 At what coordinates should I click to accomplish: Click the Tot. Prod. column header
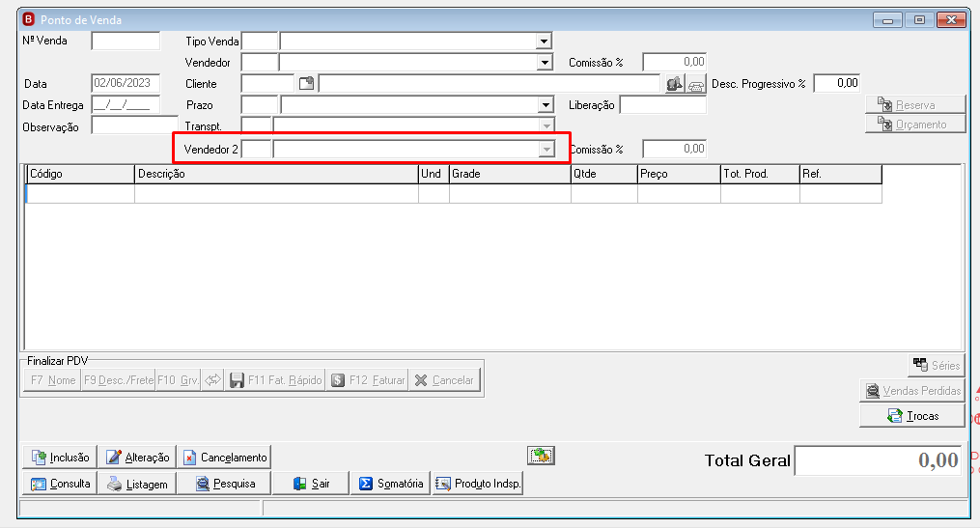pyautogui.click(x=761, y=175)
